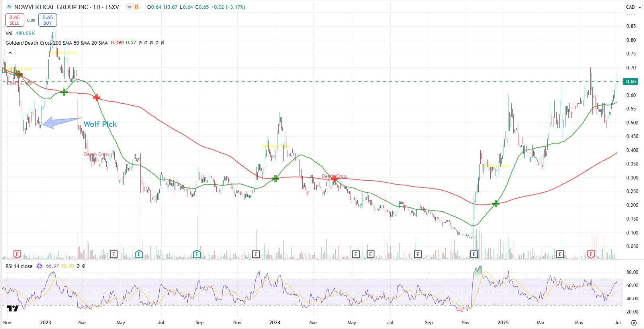The height and width of the screenshot is (329, 644).
Task: Click the green golden cross plus marker in January 2024
Action: tap(275, 178)
